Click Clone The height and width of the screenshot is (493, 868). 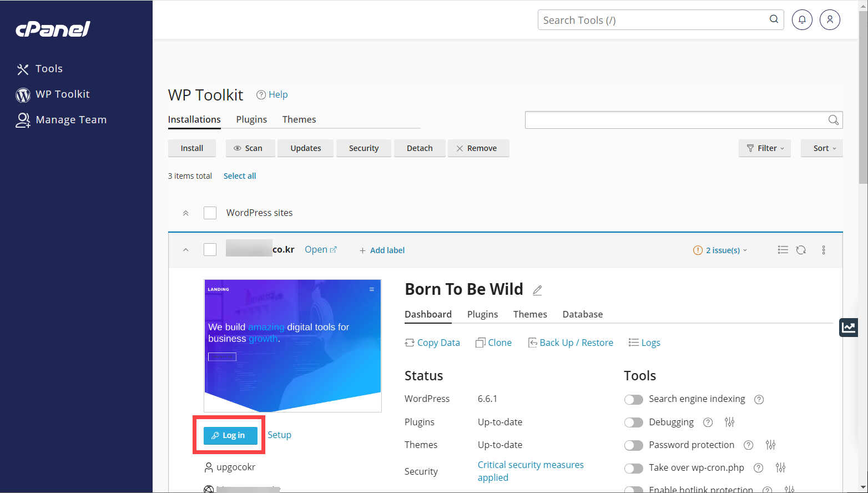(493, 343)
